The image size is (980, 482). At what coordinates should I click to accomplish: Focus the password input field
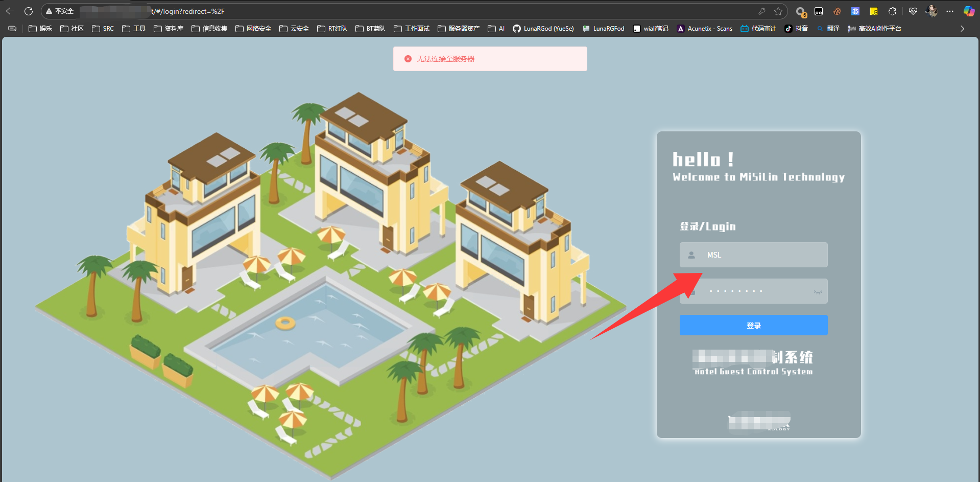coord(754,291)
